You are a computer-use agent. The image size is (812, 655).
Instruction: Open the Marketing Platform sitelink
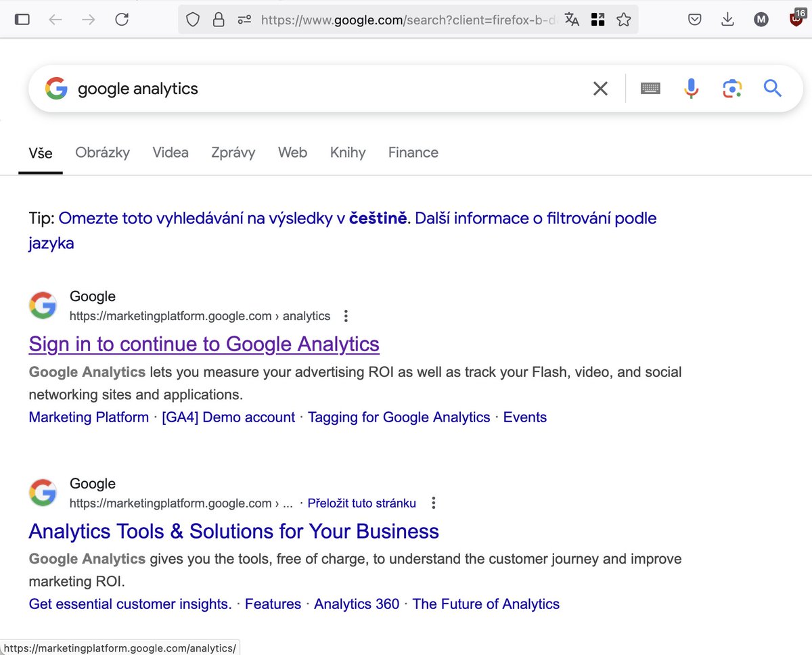coord(89,417)
